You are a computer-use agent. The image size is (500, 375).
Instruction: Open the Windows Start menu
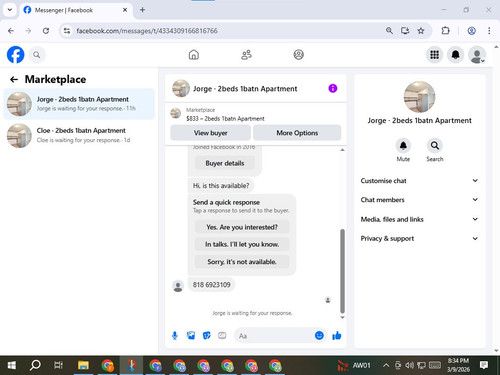click(x=11, y=365)
